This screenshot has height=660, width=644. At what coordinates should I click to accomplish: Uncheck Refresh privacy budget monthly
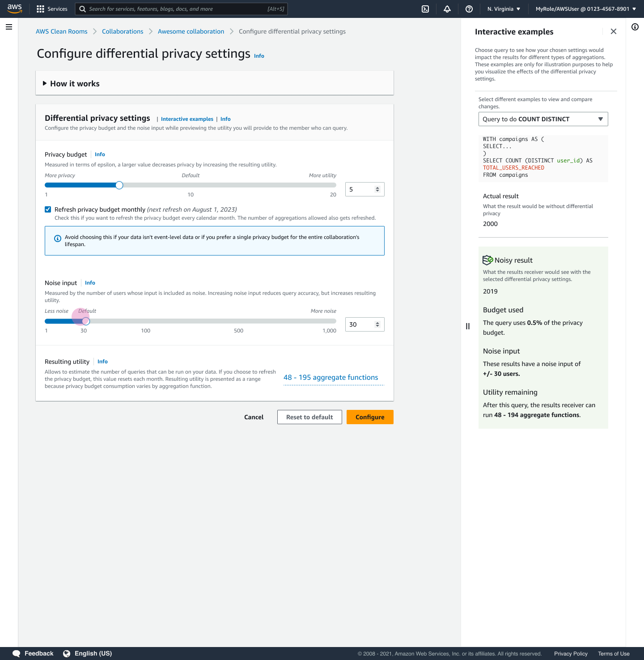[48, 209]
